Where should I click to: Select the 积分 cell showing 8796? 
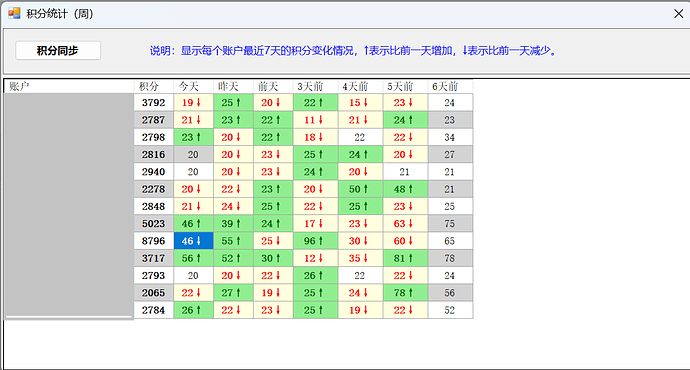click(x=154, y=241)
